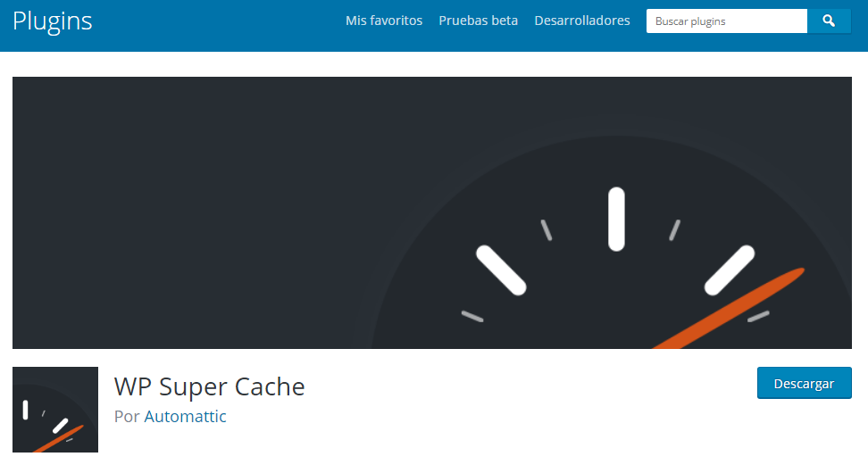Focus the Buscar plugins search field
The width and height of the screenshot is (868, 465).
click(726, 21)
